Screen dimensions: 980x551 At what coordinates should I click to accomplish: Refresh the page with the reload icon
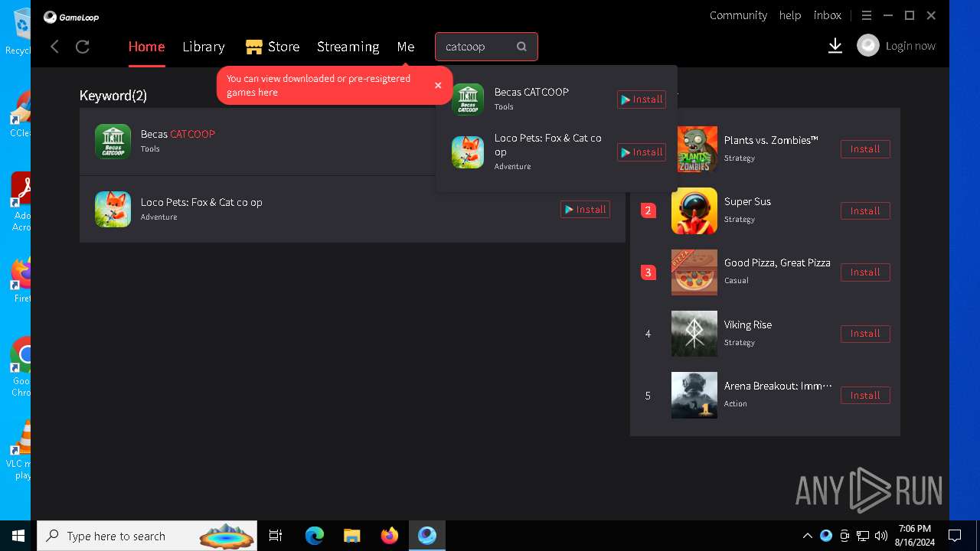pyautogui.click(x=83, y=47)
